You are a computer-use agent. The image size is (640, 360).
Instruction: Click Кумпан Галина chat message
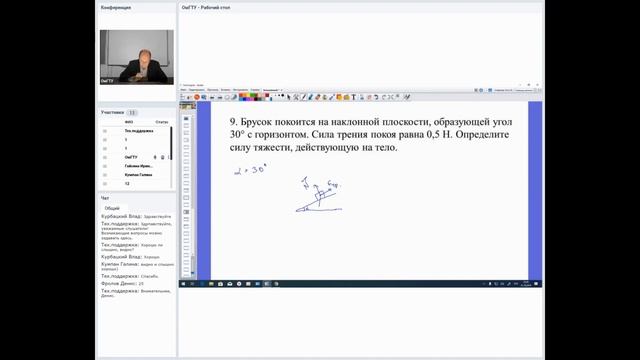(138, 267)
